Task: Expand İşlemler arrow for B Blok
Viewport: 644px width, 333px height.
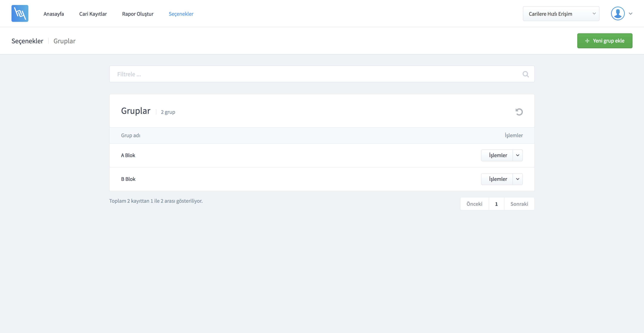Action: coord(517,179)
